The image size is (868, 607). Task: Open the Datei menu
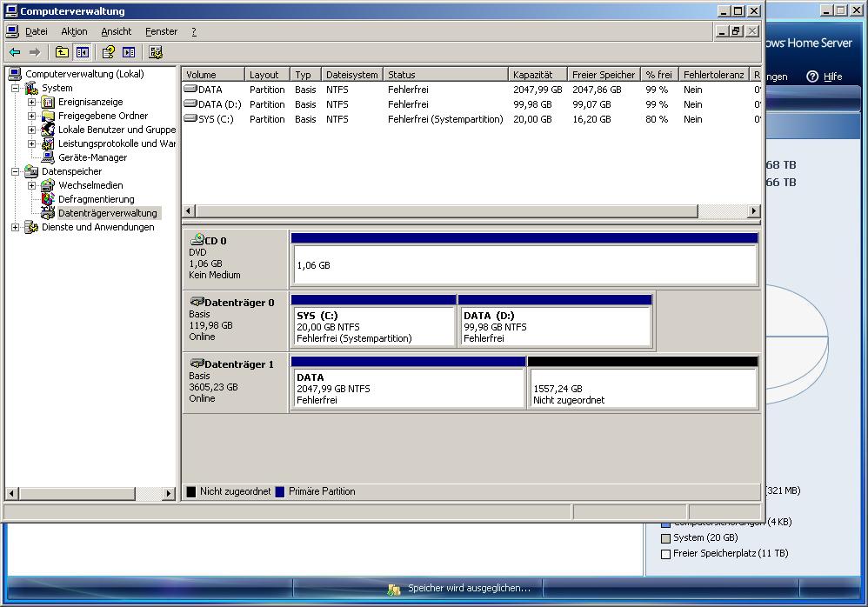point(36,31)
